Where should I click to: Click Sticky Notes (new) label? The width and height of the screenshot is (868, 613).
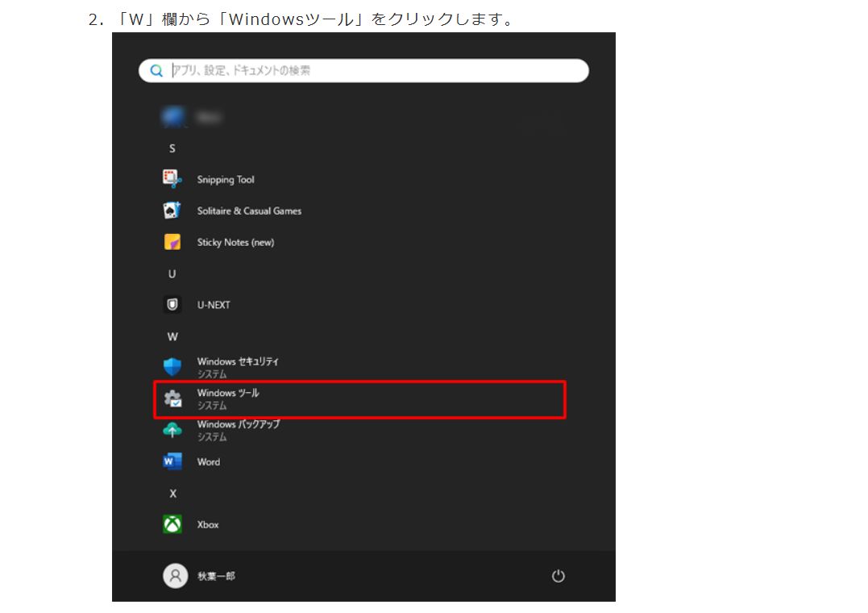[236, 242]
